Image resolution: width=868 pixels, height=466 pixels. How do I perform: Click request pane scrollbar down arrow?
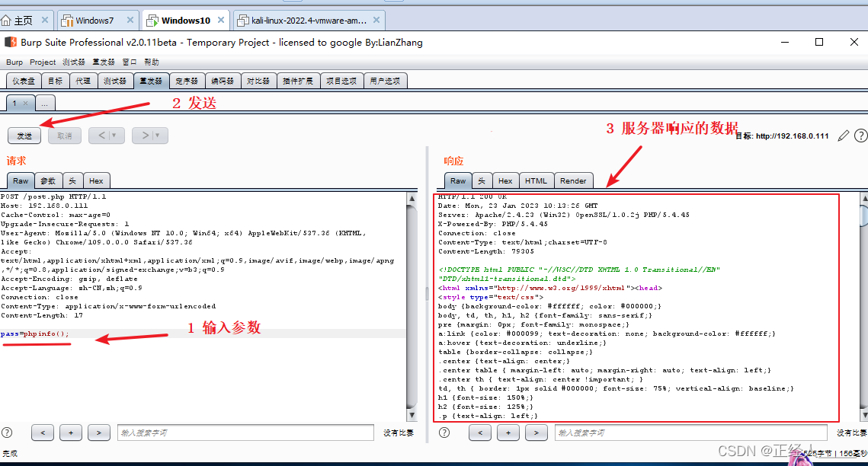412,415
